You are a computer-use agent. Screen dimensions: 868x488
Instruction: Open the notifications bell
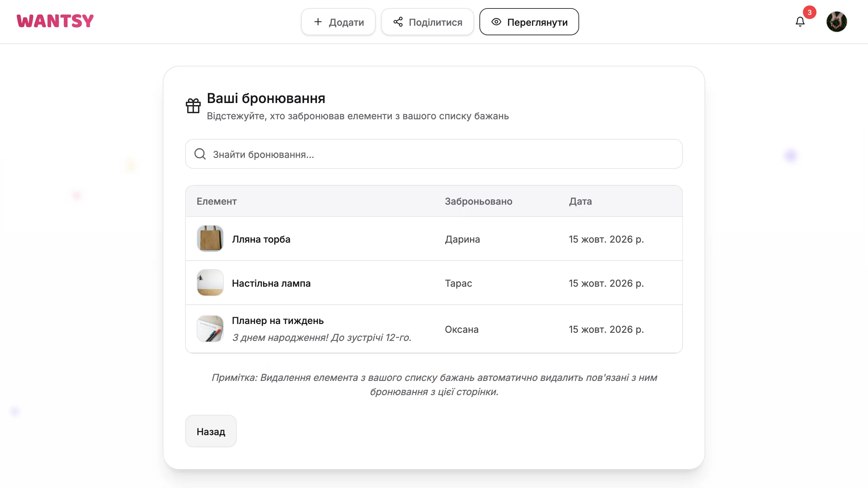point(800,22)
